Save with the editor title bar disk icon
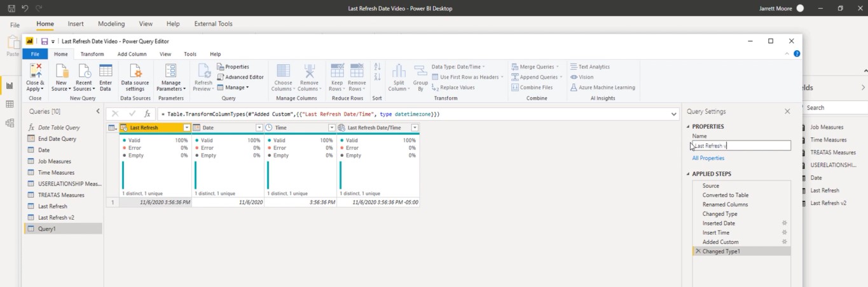 point(45,41)
